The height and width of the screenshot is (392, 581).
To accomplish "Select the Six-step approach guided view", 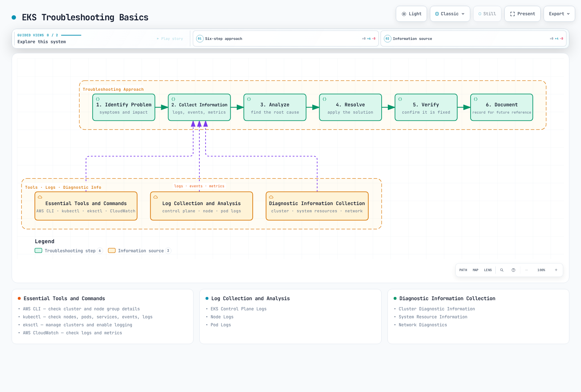I will click(x=286, y=38).
